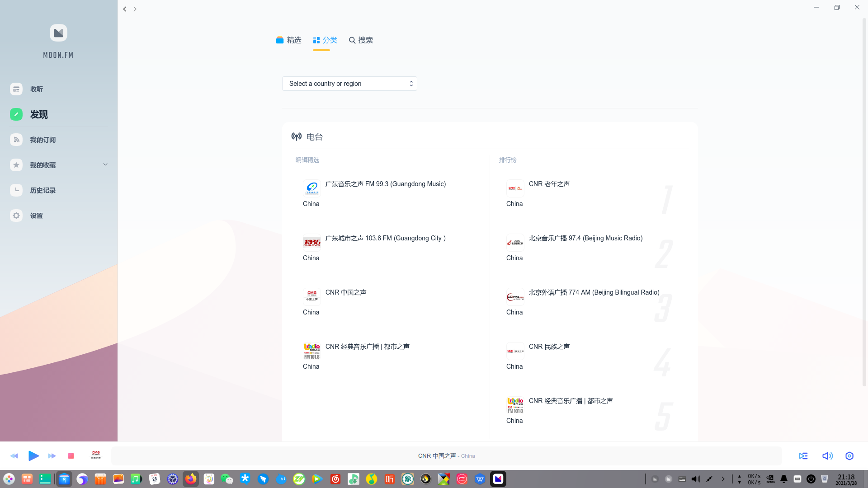Open 历史记录 history in sidebar

pyautogui.click(x=42, y=190)
